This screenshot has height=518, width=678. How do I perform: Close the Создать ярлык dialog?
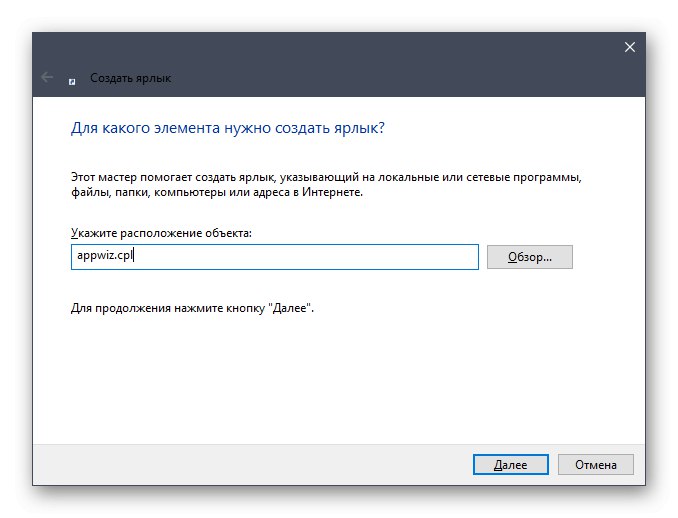630,47
